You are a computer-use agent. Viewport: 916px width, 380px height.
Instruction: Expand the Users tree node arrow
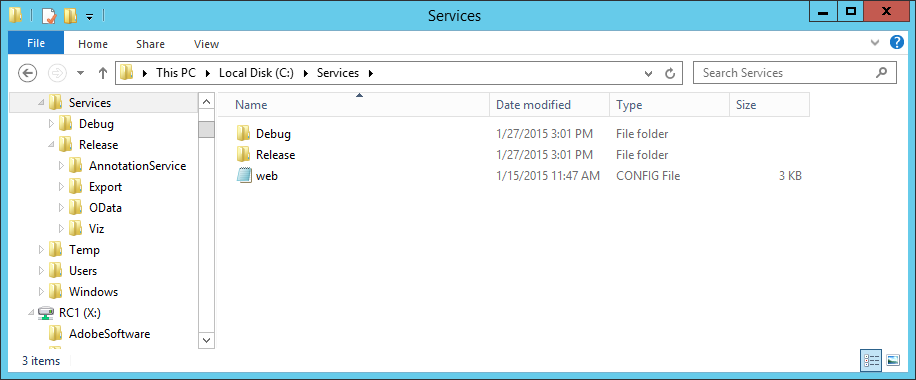coord(41,271)
